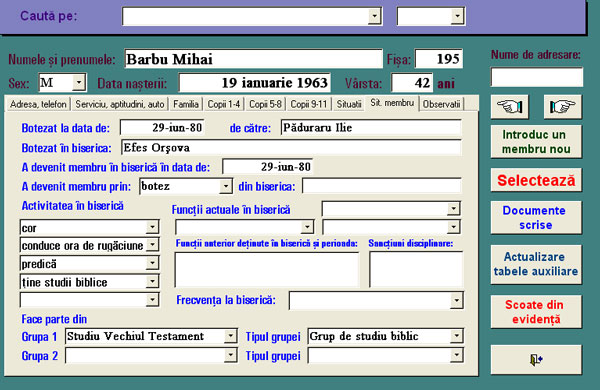Click the red Selectează button
Viewport: 600px width, 390px height.
click(x=536, y=180)
